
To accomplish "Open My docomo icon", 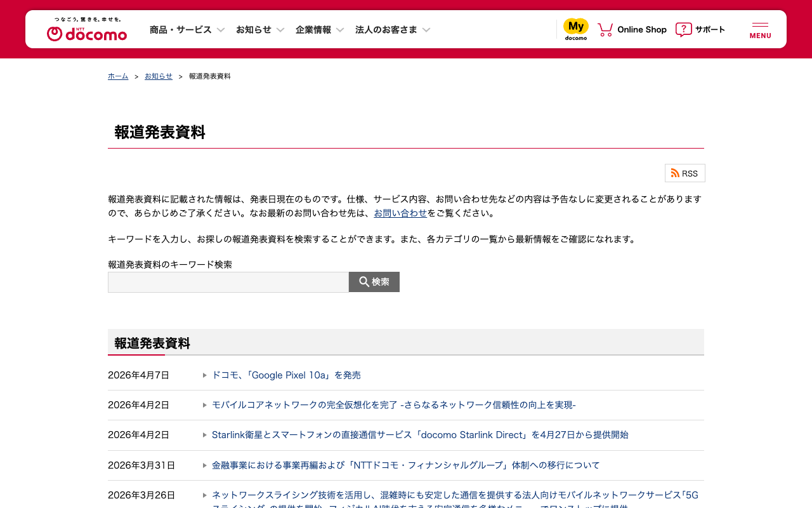I will [x=576, y=29].
